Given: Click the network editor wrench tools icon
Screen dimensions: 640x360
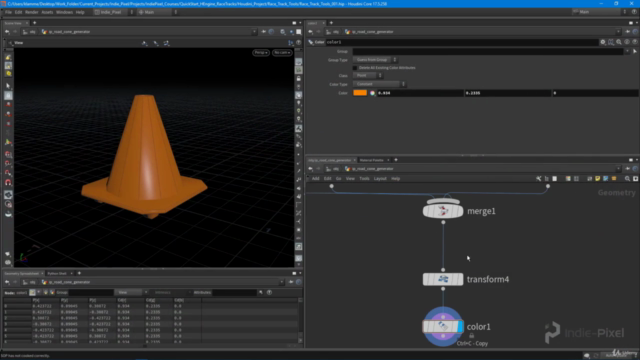Looking at the screenshot, I should [x=539, y=179].
